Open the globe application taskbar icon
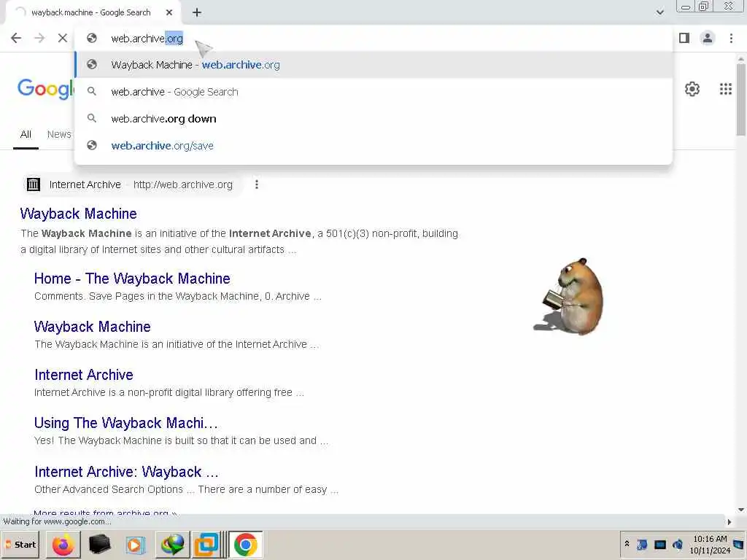Viewport: 747px width, 560px height. (x=172, y=545)
